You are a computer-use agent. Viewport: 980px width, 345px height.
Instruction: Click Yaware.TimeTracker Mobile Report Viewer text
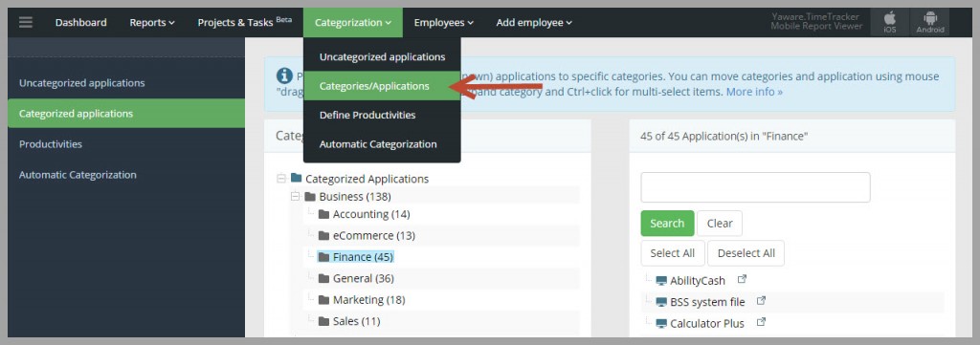click(816, 21)
